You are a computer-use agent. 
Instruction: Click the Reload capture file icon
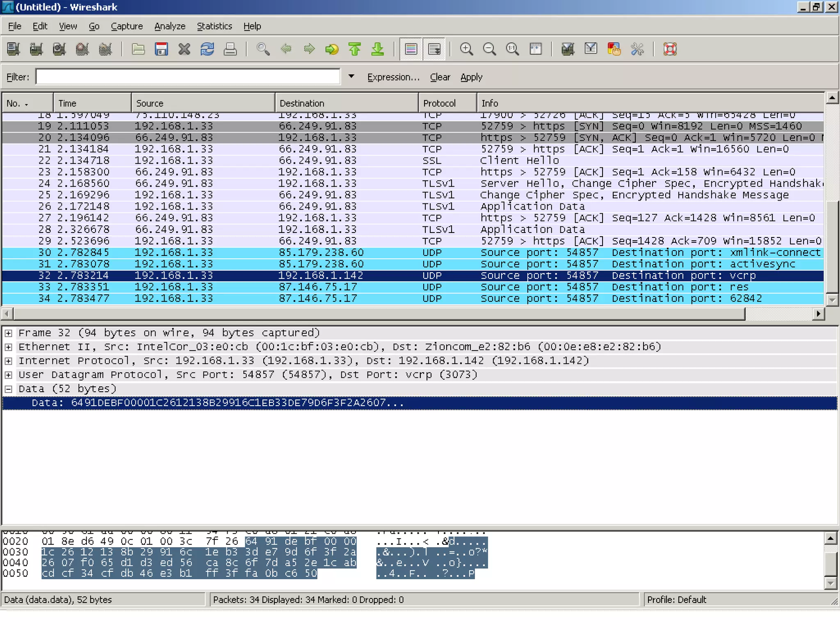(x=207, y=49)
